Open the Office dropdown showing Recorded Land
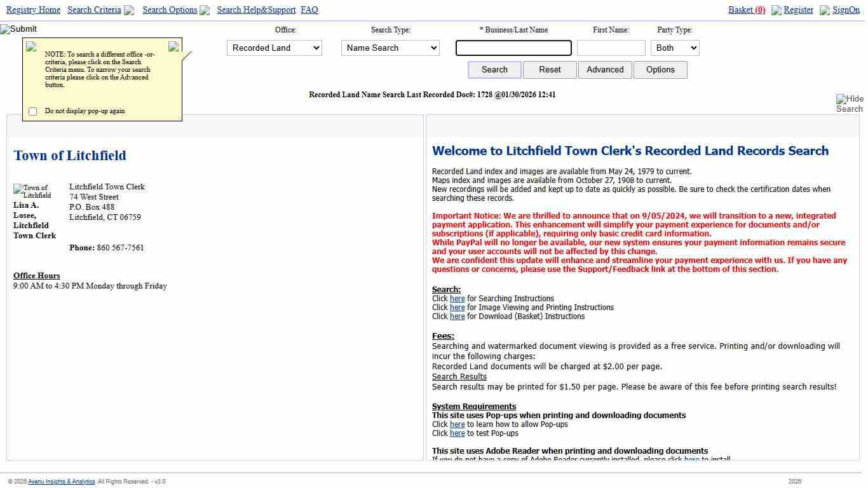The image size is (868, 488). point(274,48)
